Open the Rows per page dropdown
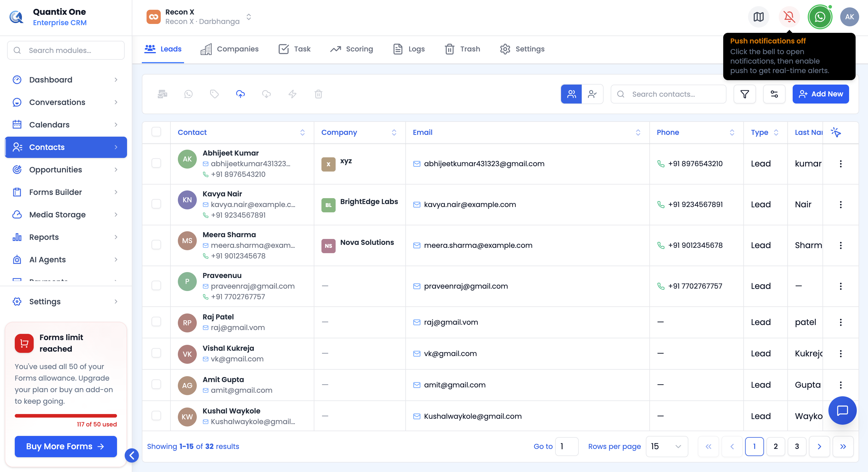The image size is (868, 472). pos(667,446)
